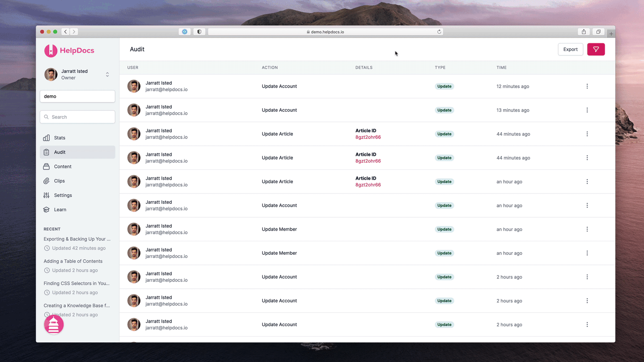This screenshot has height=362, width=644.
Task: Click the first Update Member action text
Action: (279, 229)
